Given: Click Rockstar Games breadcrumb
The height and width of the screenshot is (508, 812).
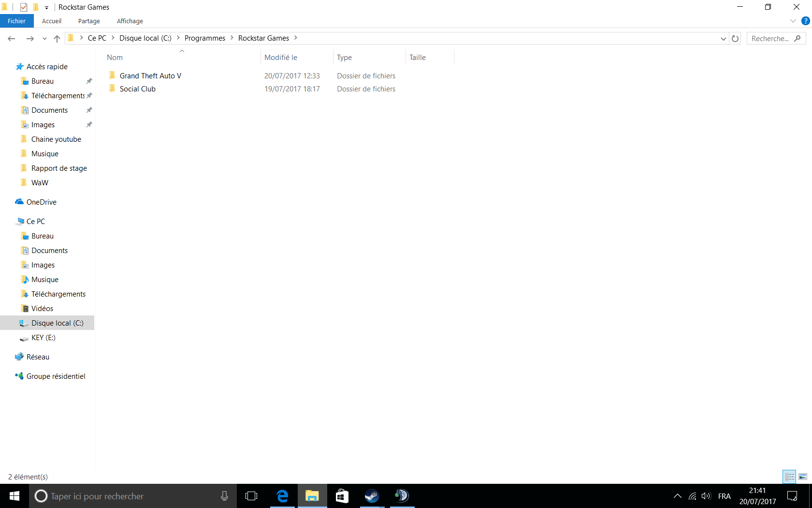Looking at the screenshot, I should point(263,38).
